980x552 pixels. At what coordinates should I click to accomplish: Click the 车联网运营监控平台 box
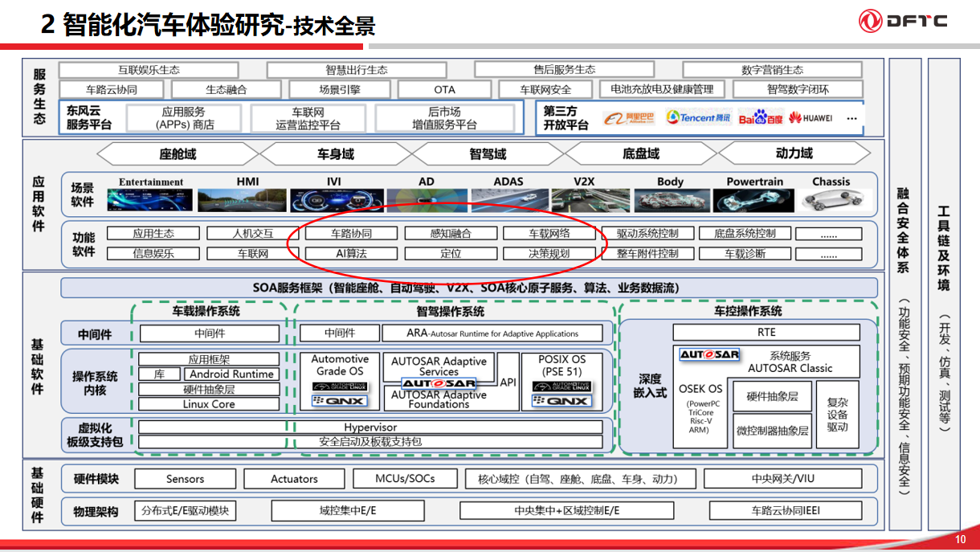(x=308, y=118)
